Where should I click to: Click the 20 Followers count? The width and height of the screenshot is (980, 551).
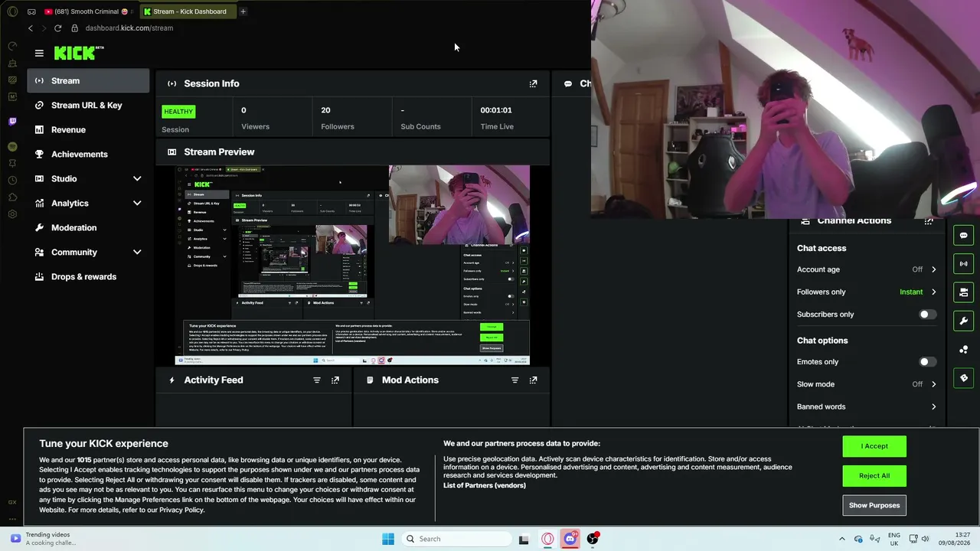(325, 110)
